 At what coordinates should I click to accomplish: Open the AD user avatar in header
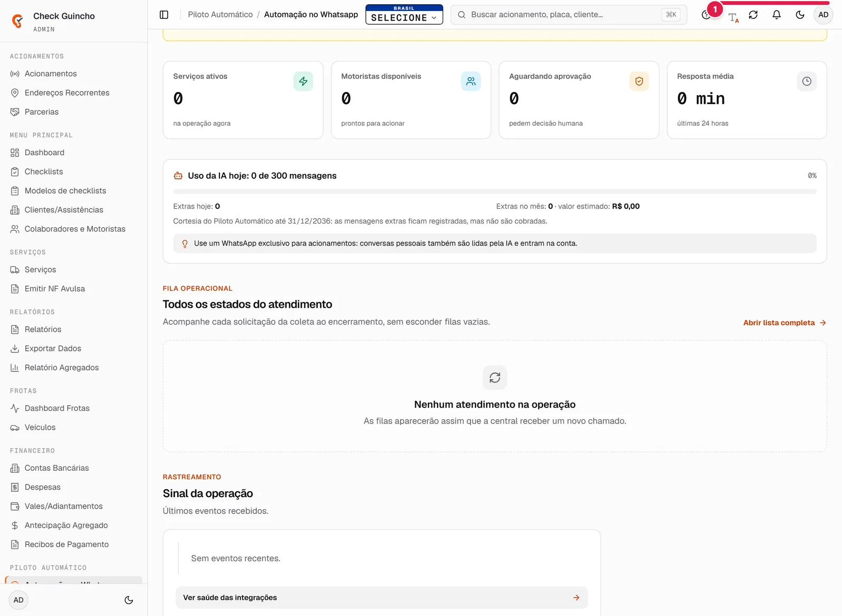point(824,15)
